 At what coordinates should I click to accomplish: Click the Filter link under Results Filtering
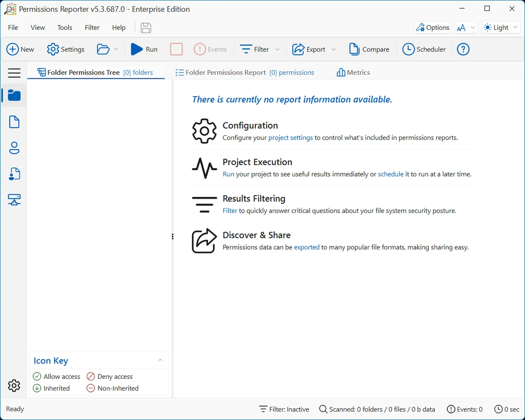coord(230,211)
